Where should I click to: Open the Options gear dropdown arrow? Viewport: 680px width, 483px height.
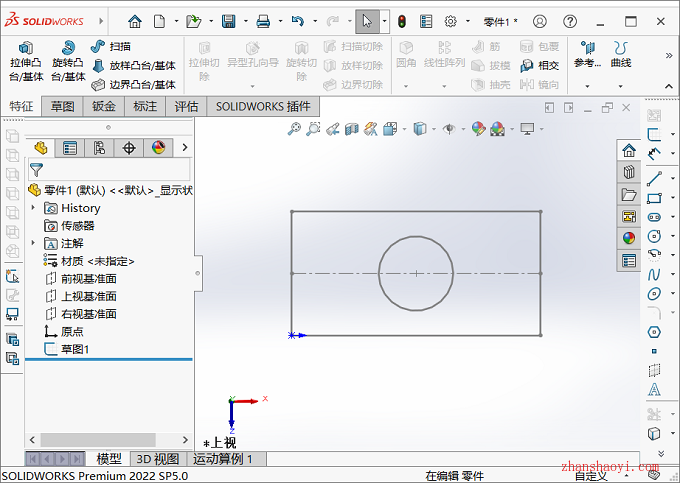point(468,21)
